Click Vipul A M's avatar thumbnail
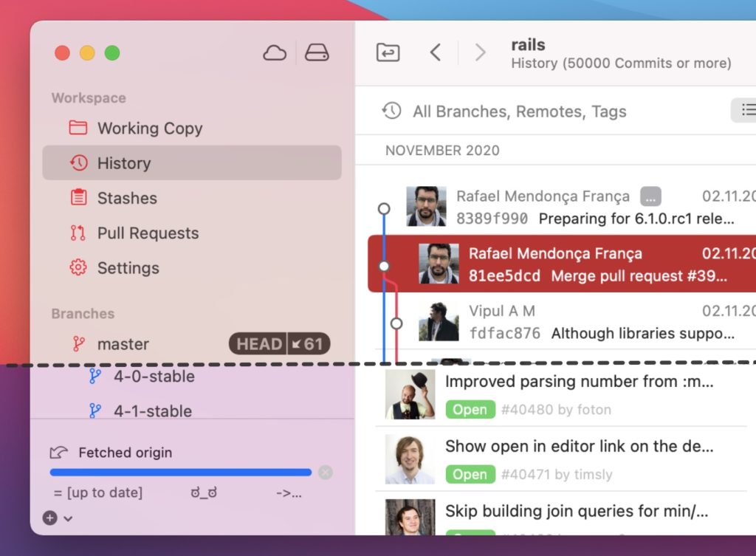This screenshot has width=756, height=556. coord(439,322)
